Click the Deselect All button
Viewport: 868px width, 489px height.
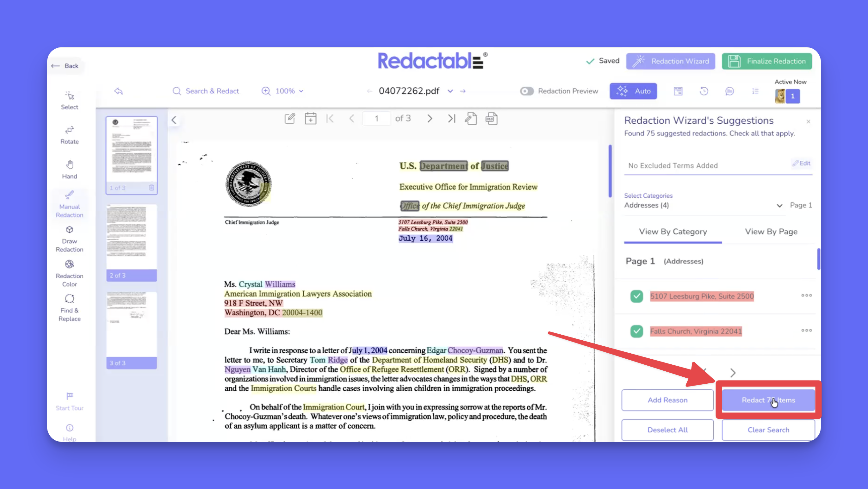pos(667,430)
